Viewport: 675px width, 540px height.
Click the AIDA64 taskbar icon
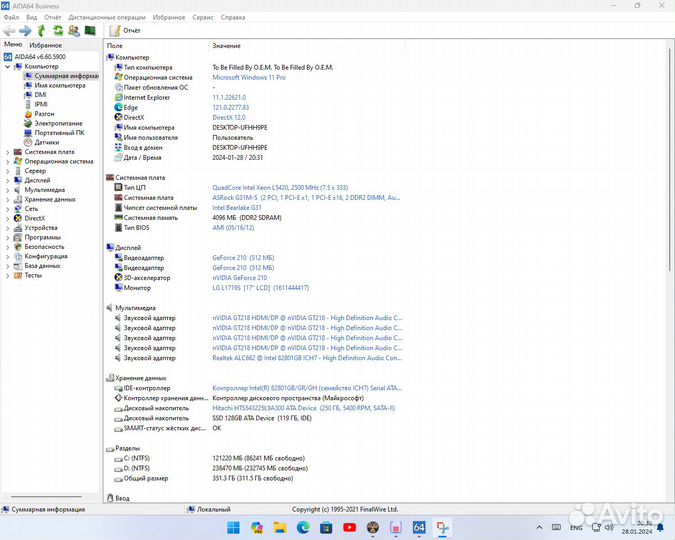coord(419,527)
